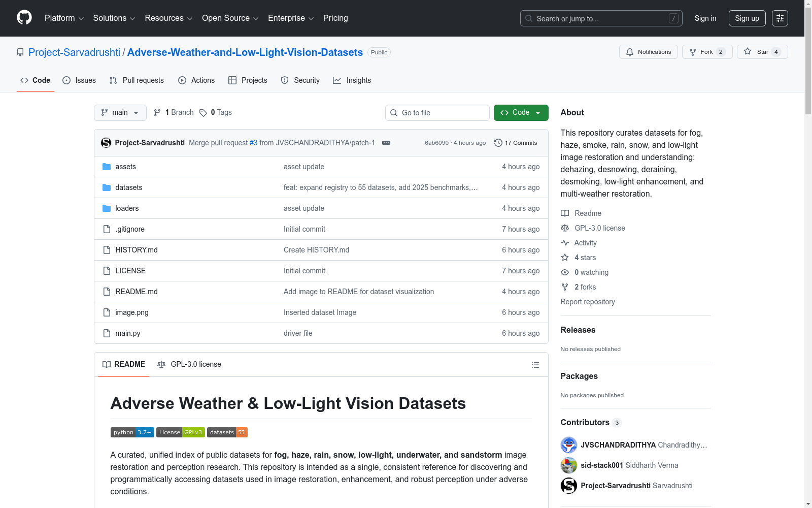Select the GPL-3.0 license README tab
This screenshot has width=812, height=508.
pyautogui.click(x=189, y=364)
